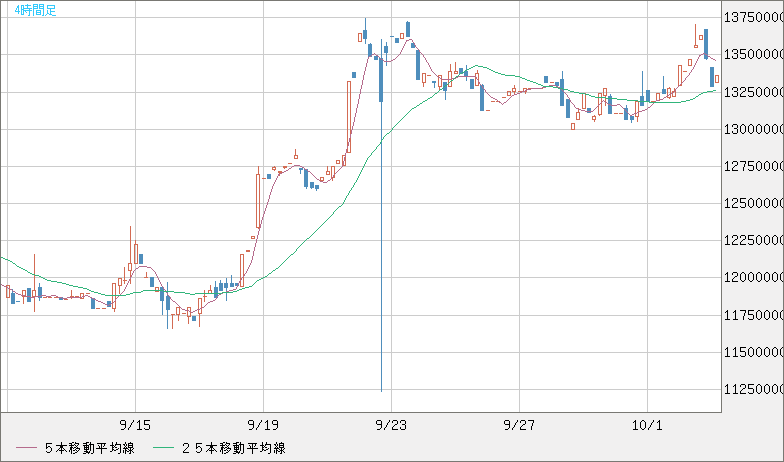Viewport: 784px width, 462px height.
Task: Click the green 25-period moving average legend line
Action: tap(163, 448)
